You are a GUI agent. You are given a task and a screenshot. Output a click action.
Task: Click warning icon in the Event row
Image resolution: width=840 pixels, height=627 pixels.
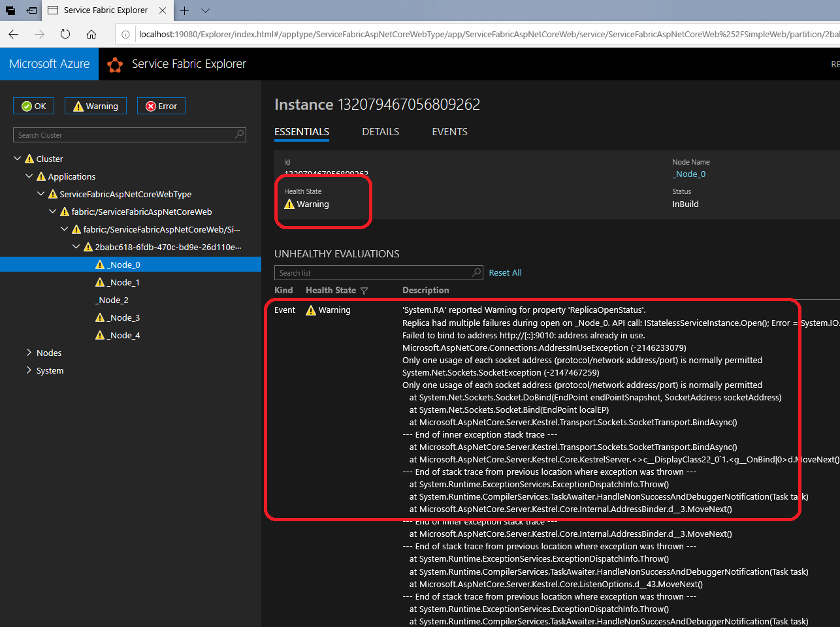(311, 310)
